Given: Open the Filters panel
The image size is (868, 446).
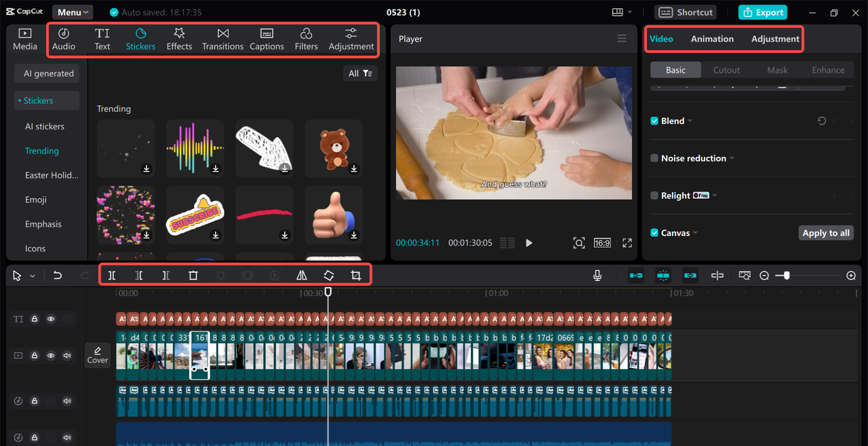Looking at the screenshot, I should pyautogui.click(x=306, y=39).
